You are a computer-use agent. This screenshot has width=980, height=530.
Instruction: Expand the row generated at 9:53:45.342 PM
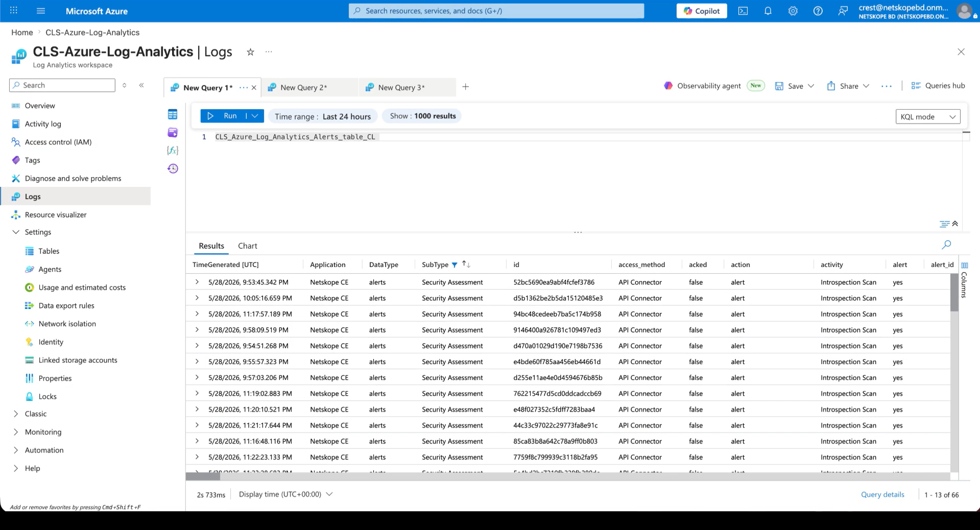tap(197, 282)
